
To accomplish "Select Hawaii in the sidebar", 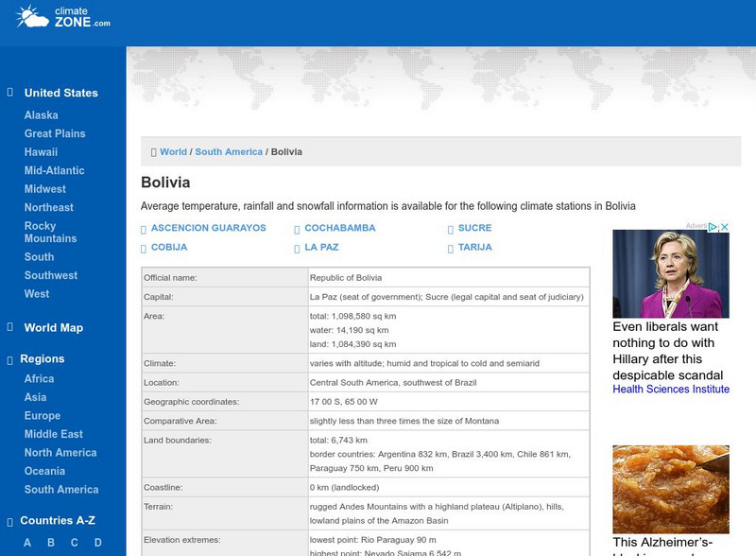I will tap(41, 151).
